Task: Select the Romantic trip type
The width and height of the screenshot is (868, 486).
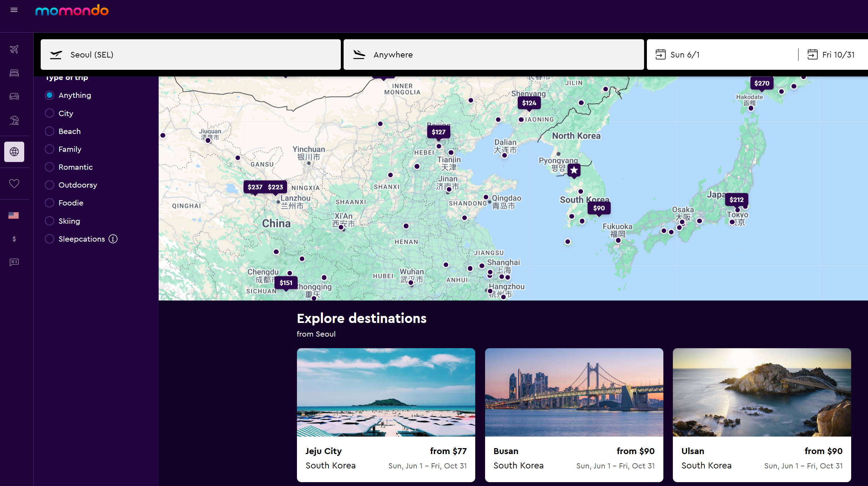Action: click(49, 167)
